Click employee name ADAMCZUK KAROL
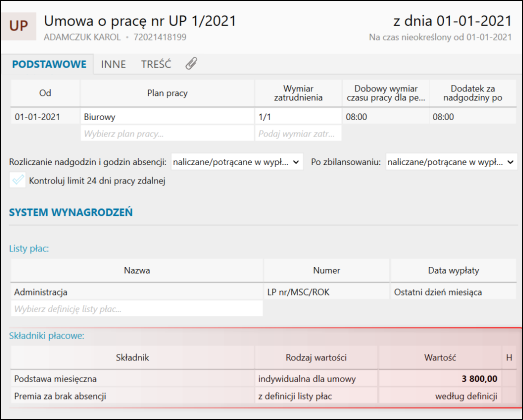Viewport: 523px width, 420px height. [82, 37]
